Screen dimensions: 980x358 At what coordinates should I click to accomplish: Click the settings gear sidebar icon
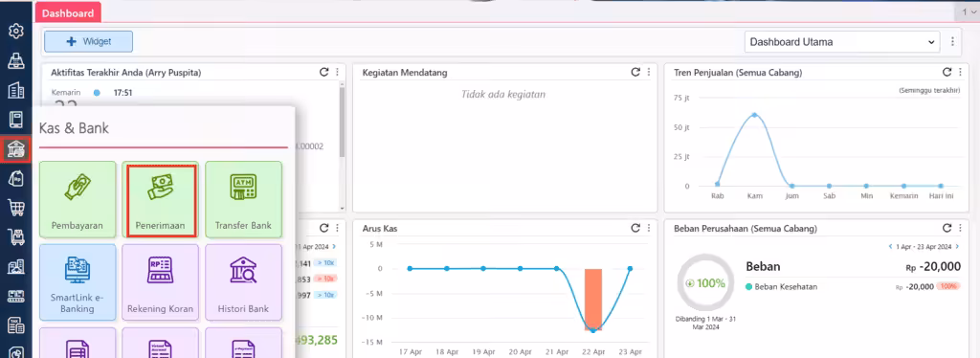[15, 31]
